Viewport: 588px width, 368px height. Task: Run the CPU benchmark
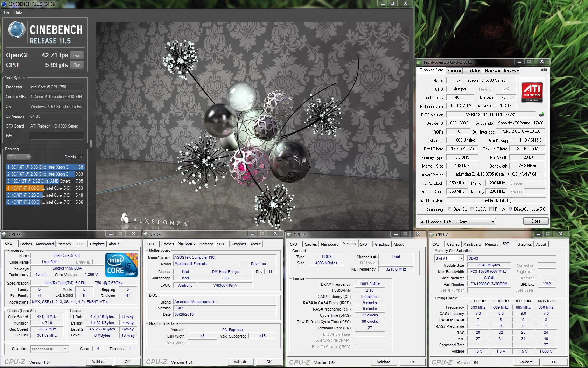[77, 65]
